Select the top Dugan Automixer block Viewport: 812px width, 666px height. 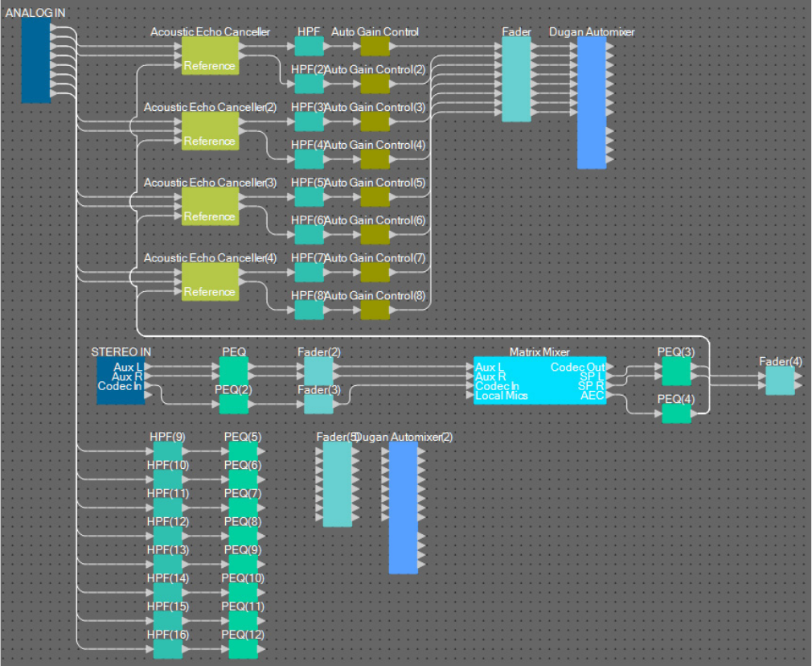(x=592, y=103)
